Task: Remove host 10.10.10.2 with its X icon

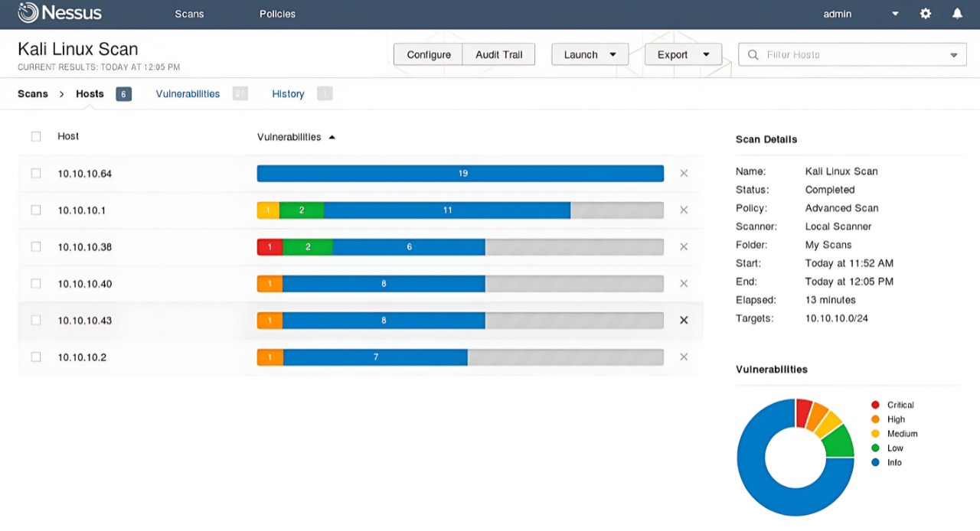Action: tap(684, 357)
